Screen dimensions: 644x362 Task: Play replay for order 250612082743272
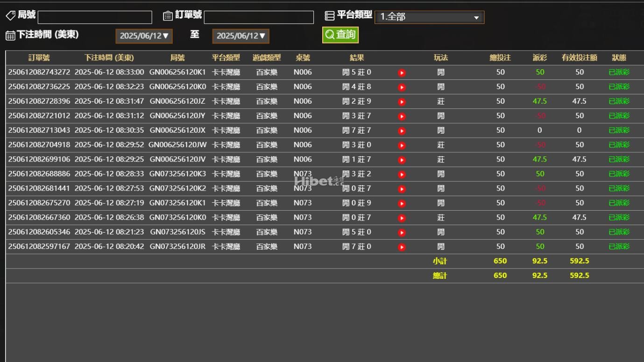[402, 73]
